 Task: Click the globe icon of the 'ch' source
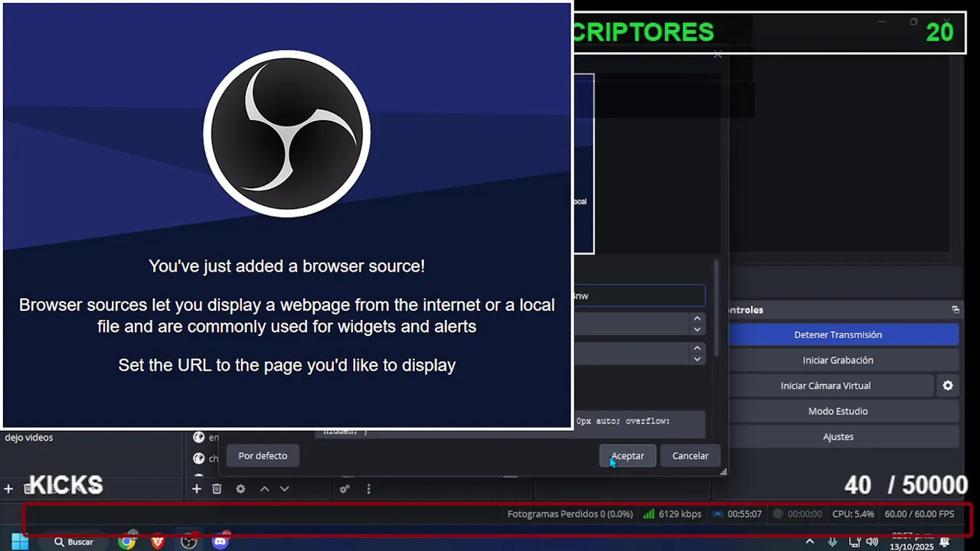(199, 458)
